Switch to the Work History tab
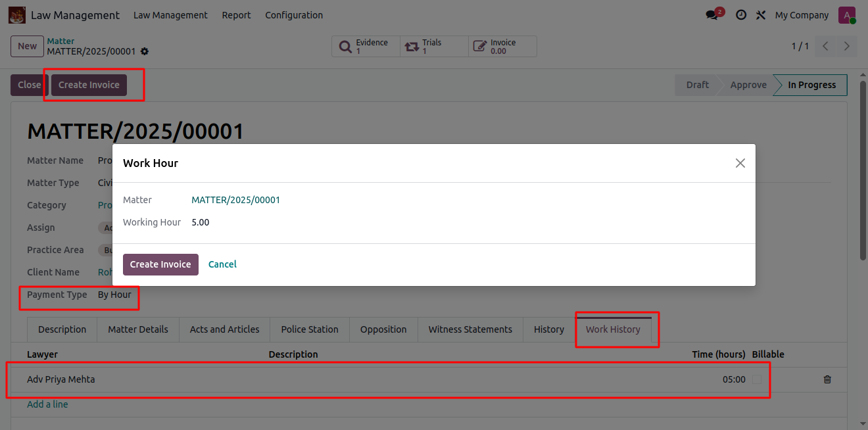Viewport: 868px width, 430px height. point(613,329)
